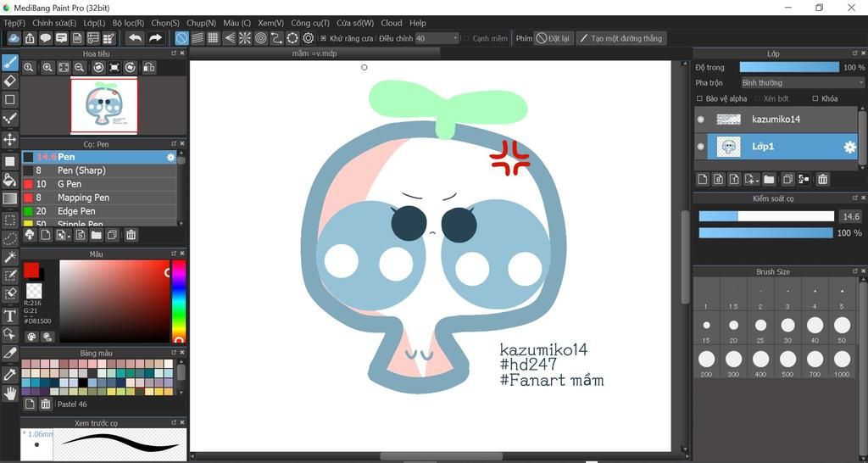Image resolution: width=868 pixels, height=463 pixels.
Task: Click the Undo arrow
Action: 135,38
